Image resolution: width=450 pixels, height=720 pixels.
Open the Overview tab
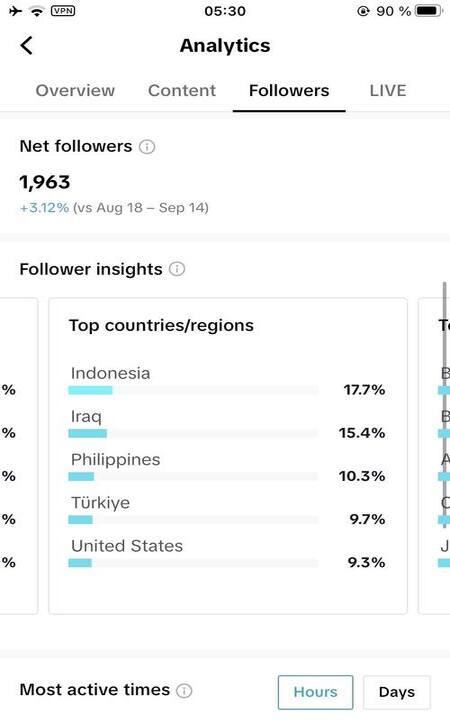tap(75, 90)
